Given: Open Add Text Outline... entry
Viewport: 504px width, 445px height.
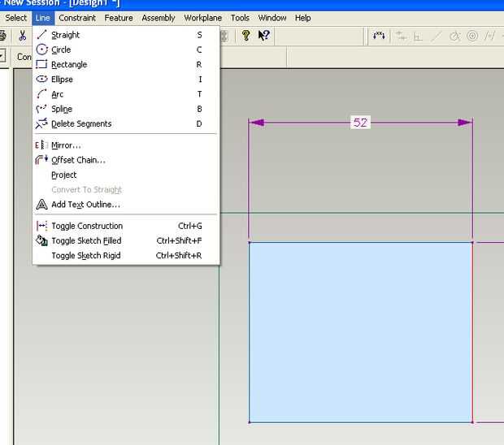Looking at the screenshot, I should coord(126,205).
